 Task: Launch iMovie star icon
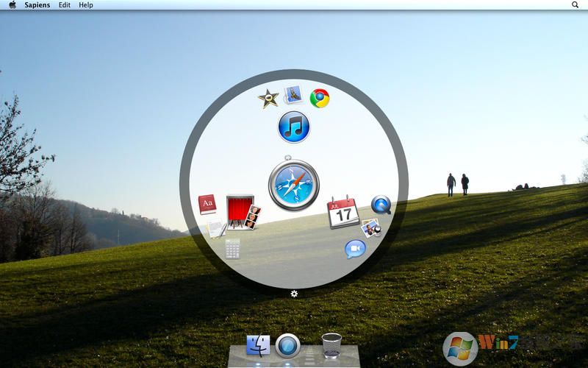click(268, 99)
